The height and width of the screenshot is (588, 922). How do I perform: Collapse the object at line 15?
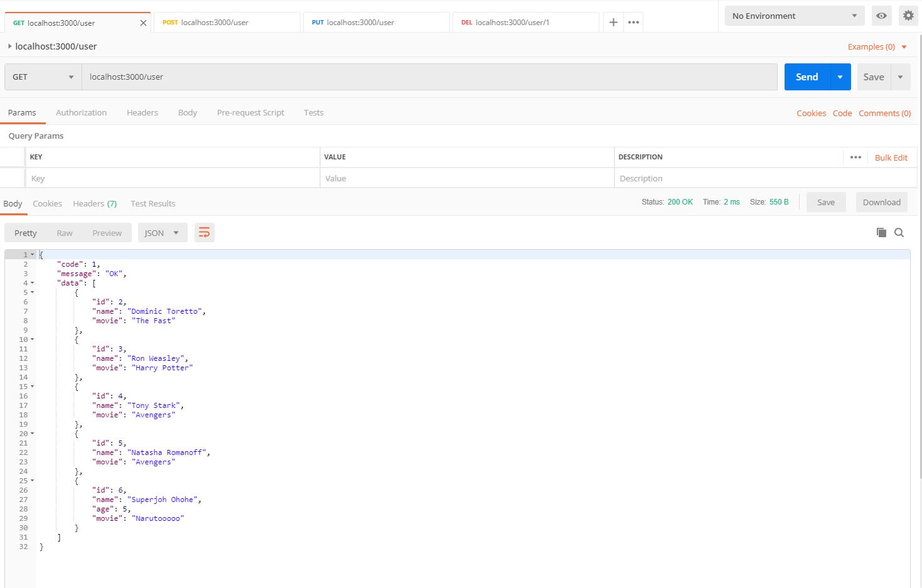(33, 387)
